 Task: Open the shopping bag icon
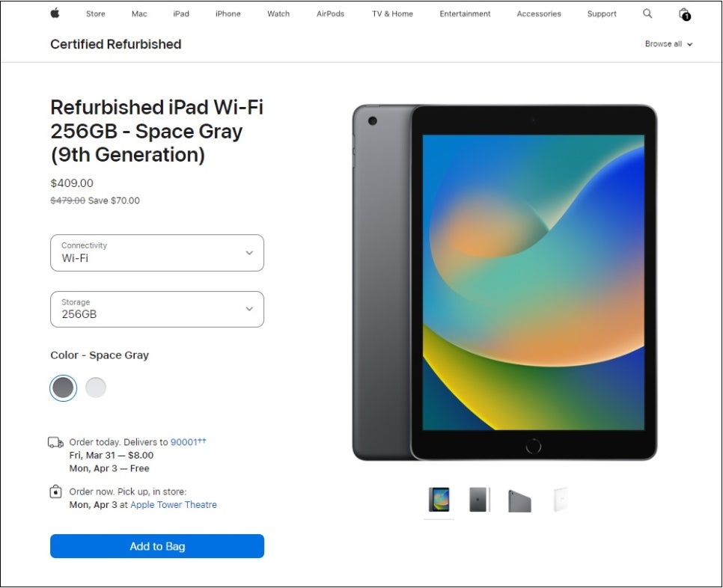(684, 13)
